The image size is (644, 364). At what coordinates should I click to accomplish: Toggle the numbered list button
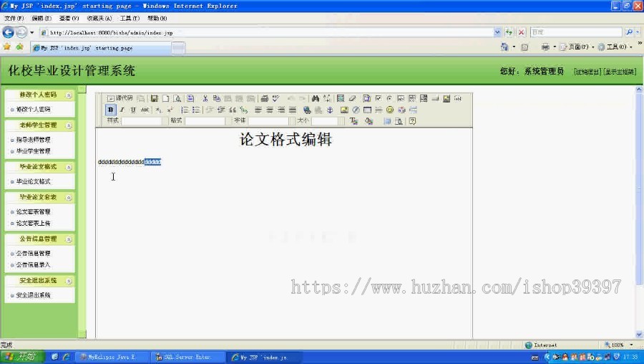185,110
